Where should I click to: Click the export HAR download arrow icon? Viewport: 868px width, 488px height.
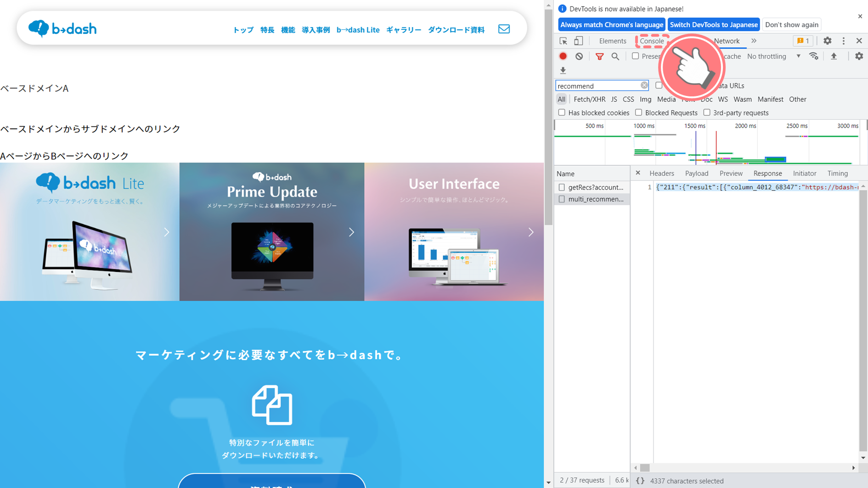coord(563,70)
